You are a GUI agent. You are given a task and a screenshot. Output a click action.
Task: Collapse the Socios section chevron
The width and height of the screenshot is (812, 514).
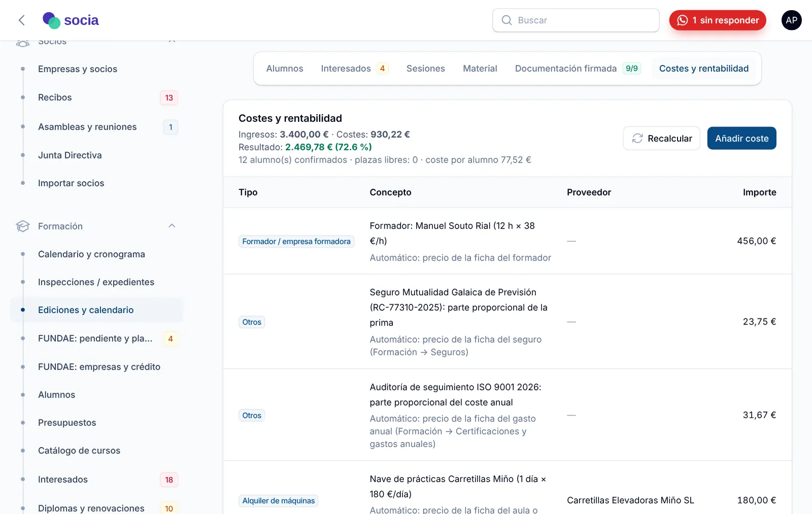coord(172,41)
